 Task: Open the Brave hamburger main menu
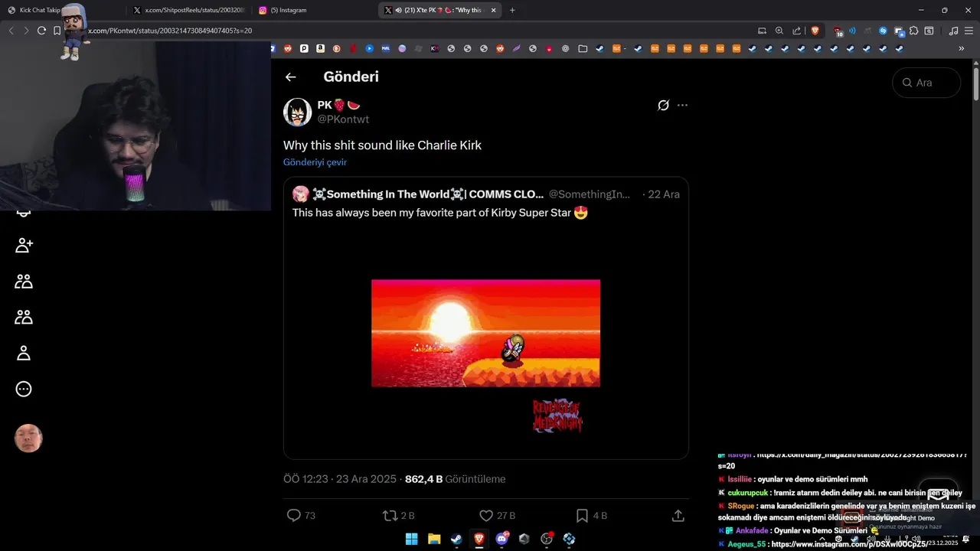coord(969,31)
